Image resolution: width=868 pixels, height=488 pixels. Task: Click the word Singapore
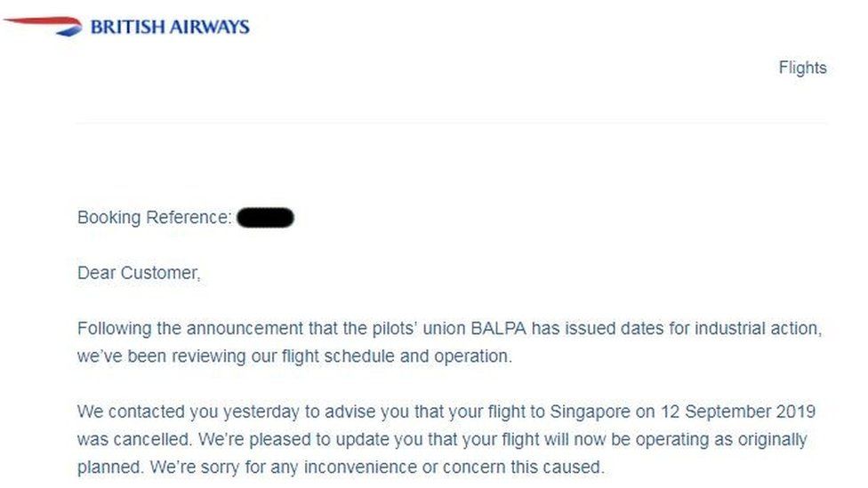588,412
